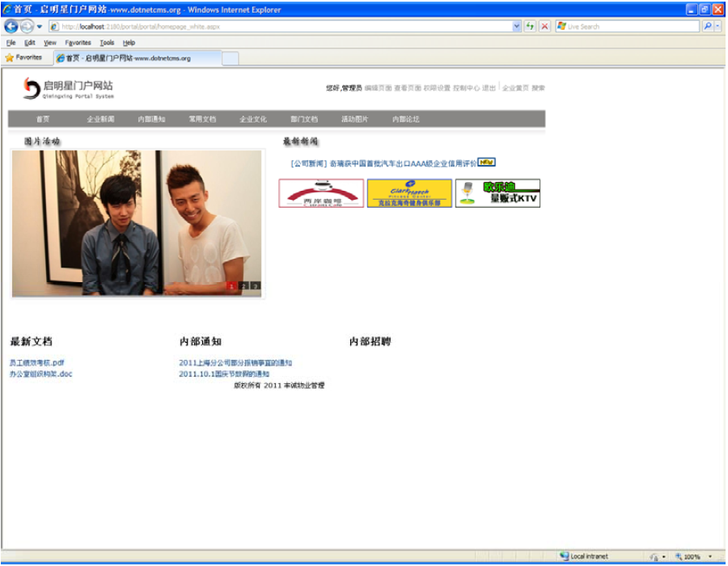
Task: Open the recent pages dropdown next to Forward
Action: (x=40, y=27)
